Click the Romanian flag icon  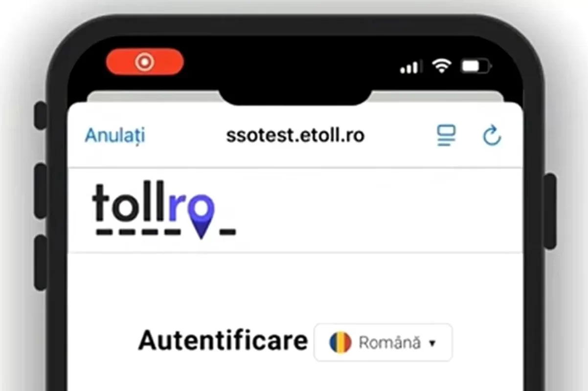340,343
